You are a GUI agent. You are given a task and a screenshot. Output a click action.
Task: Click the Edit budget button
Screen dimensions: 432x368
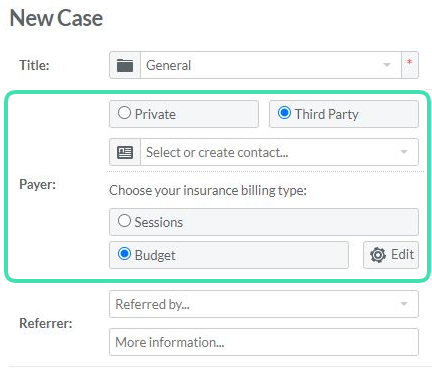pos(391,255)
